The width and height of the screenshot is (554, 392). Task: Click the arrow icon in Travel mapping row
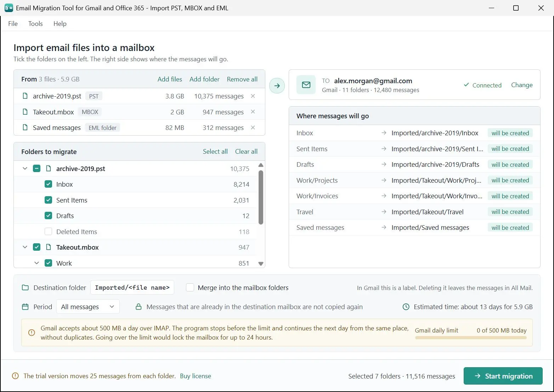point(384,212)
